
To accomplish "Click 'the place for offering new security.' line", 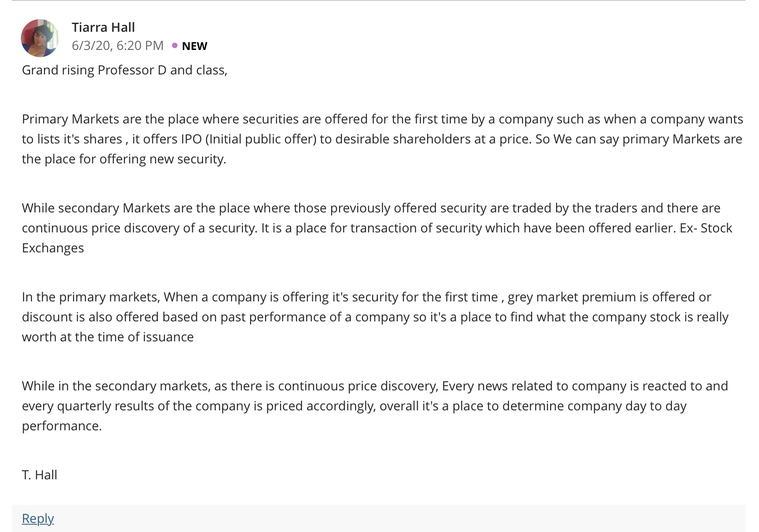I will point(124,159).
